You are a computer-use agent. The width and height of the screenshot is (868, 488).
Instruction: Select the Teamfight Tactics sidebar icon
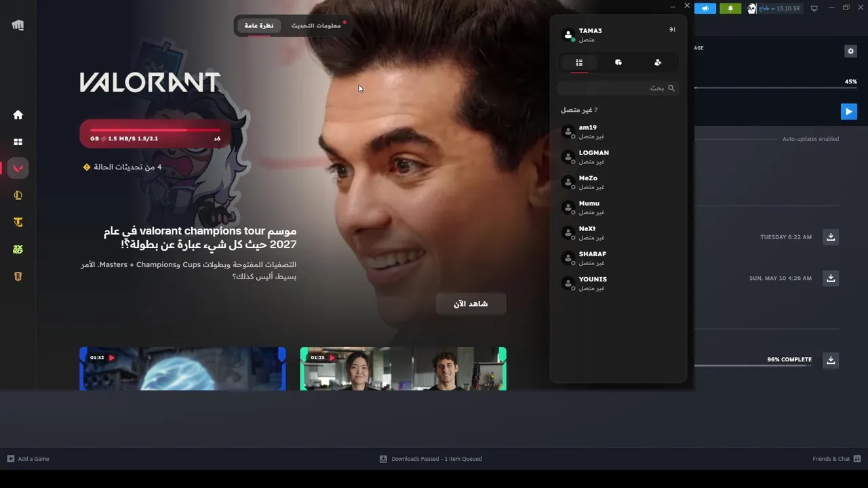18,222
